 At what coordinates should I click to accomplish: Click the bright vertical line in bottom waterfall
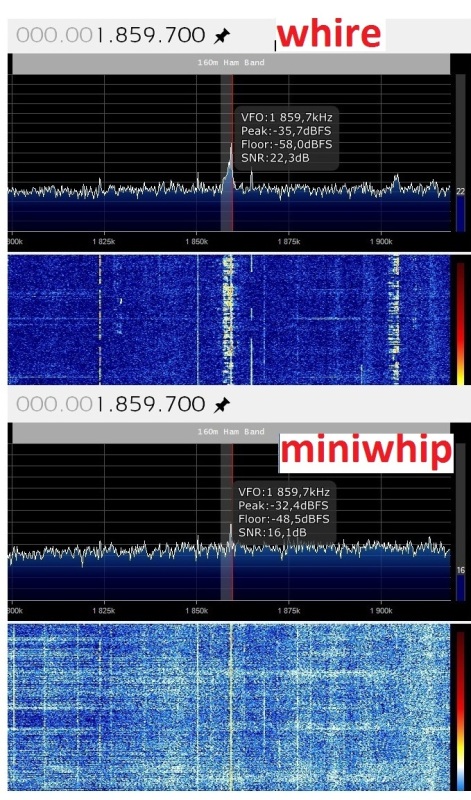click(x=230, y=707)
